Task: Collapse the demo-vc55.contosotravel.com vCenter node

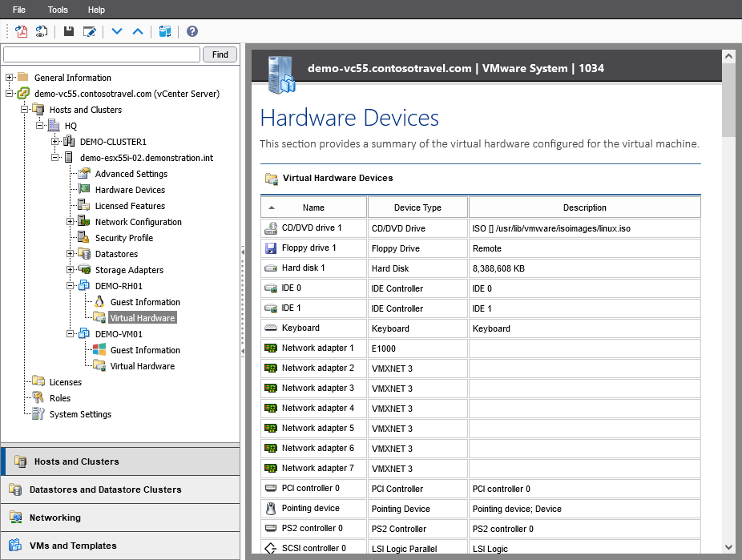Action: 9,93
